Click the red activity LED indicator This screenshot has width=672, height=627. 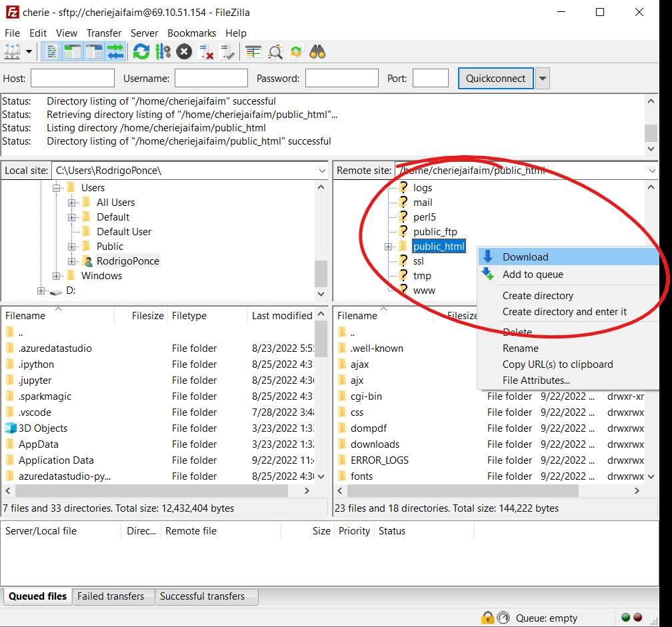click(638, 617)
